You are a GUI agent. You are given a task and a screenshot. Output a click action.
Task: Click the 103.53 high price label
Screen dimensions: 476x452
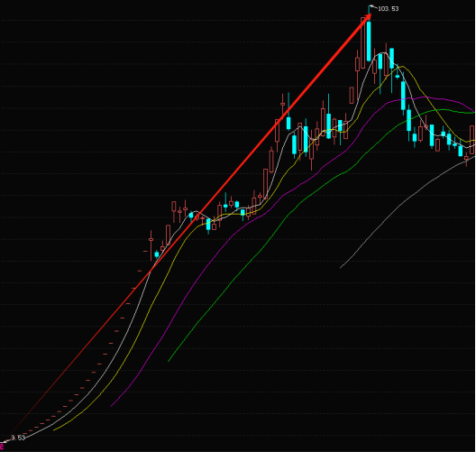point(388,9)
